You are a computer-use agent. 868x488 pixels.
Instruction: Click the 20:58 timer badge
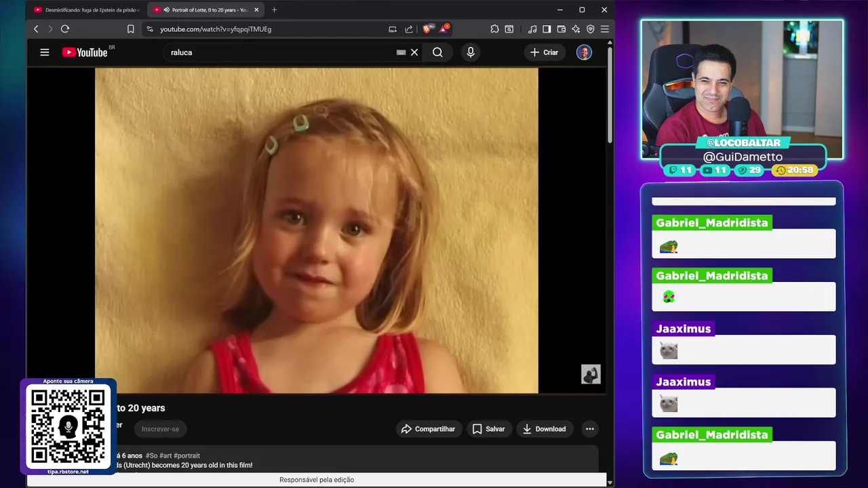[x=794, y=170]
